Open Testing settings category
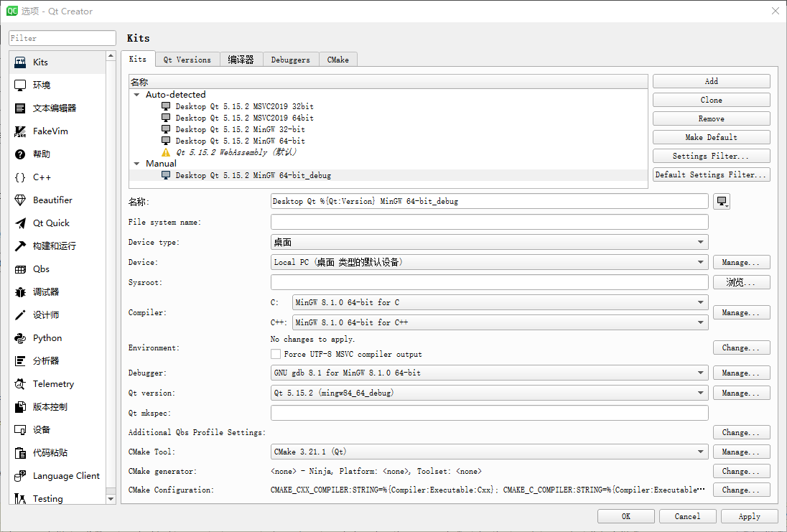Viewport: 787px width, 532px height. [57, 498]
